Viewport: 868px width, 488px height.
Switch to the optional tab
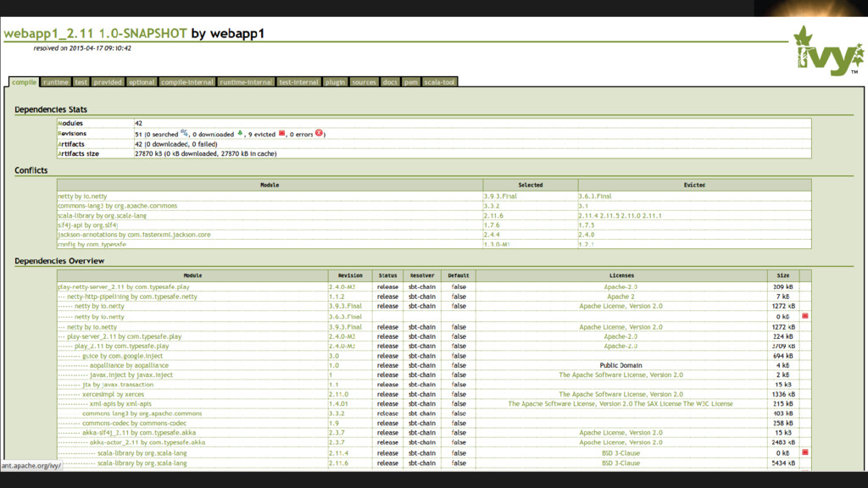click(x=142, y=82)
